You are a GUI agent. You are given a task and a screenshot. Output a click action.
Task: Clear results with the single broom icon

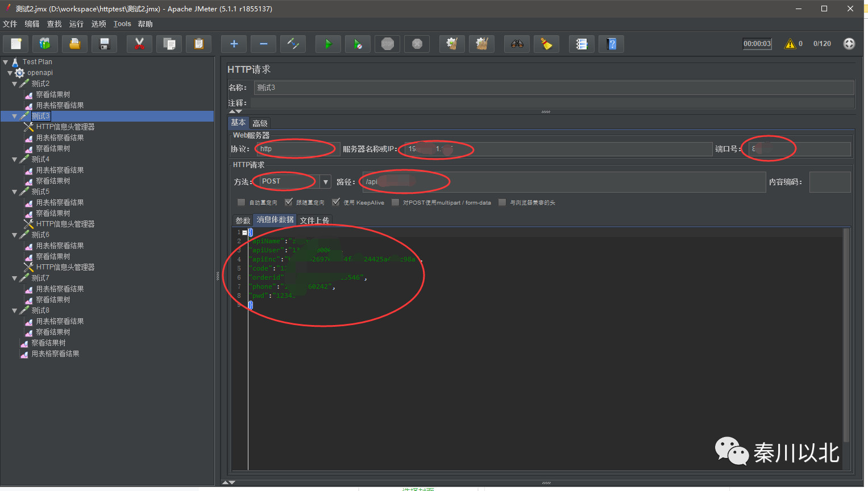[x=452, y=44]
